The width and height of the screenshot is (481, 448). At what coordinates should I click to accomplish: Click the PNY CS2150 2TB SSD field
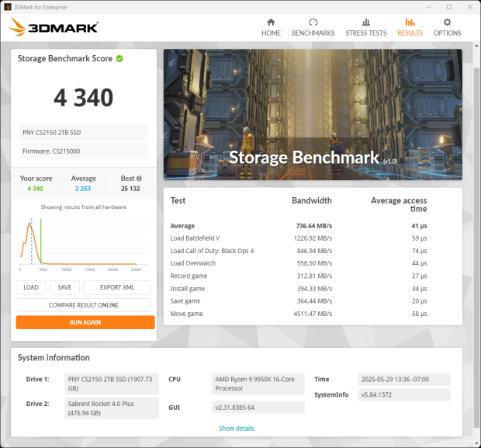pos(84,132)
